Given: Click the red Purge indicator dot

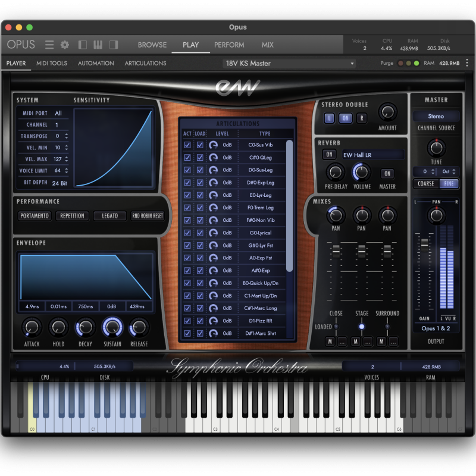Looking at the screenshot, I should coord(400,63).
